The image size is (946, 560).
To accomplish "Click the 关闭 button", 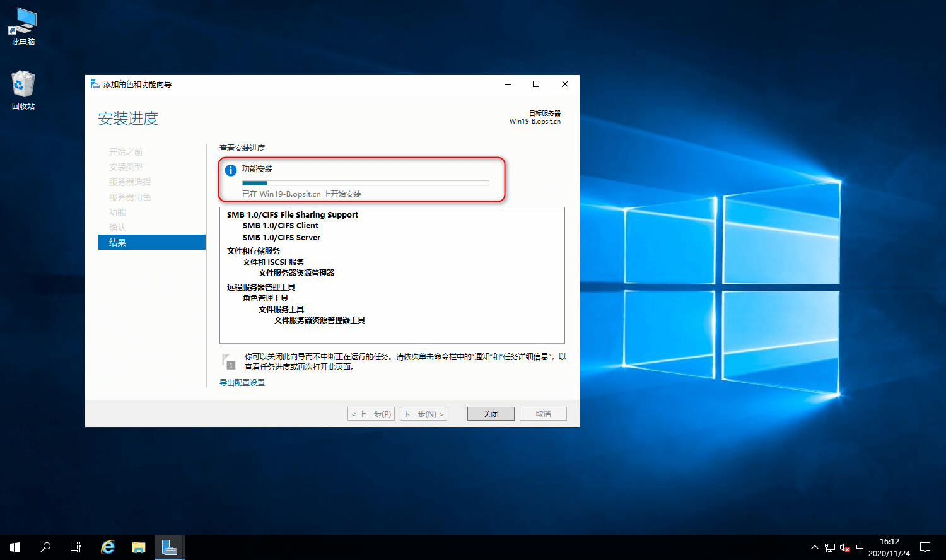I will point(491,414).
